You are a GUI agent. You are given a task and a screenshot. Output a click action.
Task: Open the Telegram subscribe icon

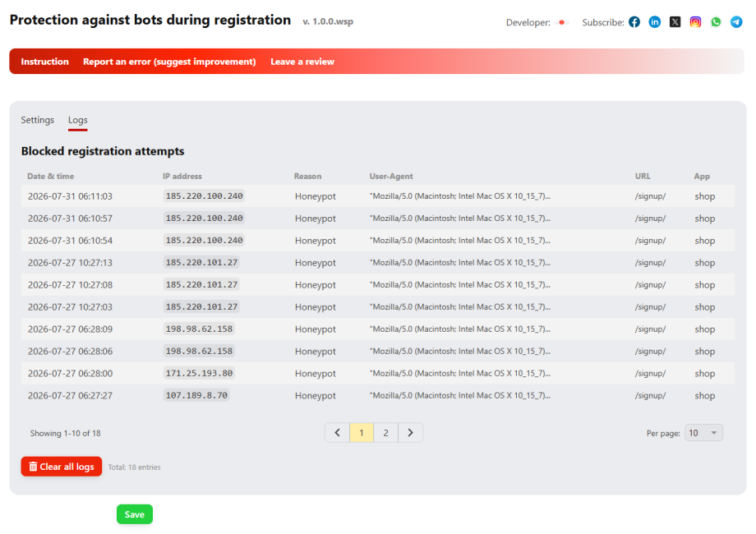pyautogui.click(x=736, y=22)
